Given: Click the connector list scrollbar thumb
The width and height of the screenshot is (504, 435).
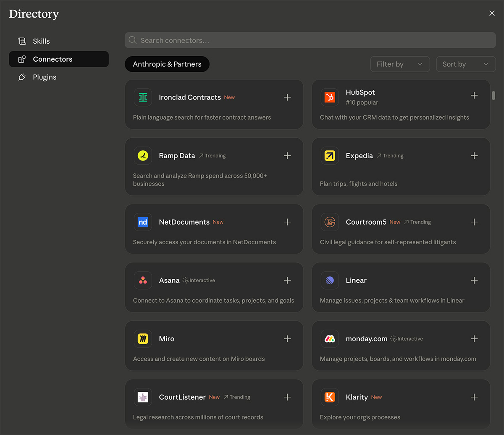Looking at the screenshot, I should (x=493, y=95).
